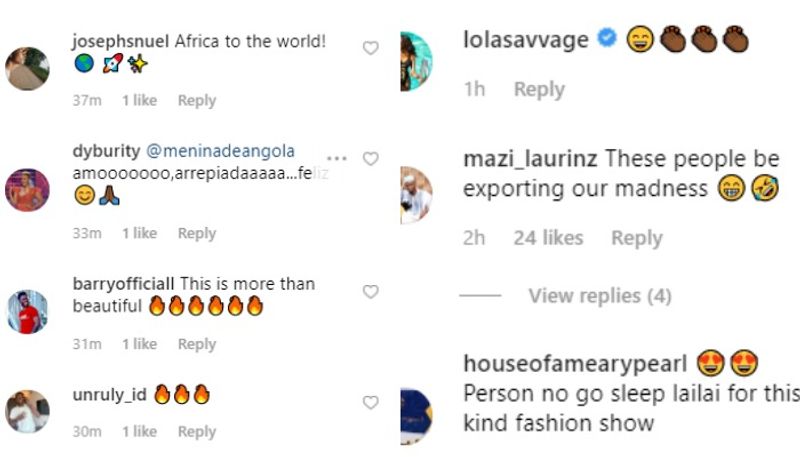Like unruly_id's comment with the heart
800x457 pixels.
(370, 402)
